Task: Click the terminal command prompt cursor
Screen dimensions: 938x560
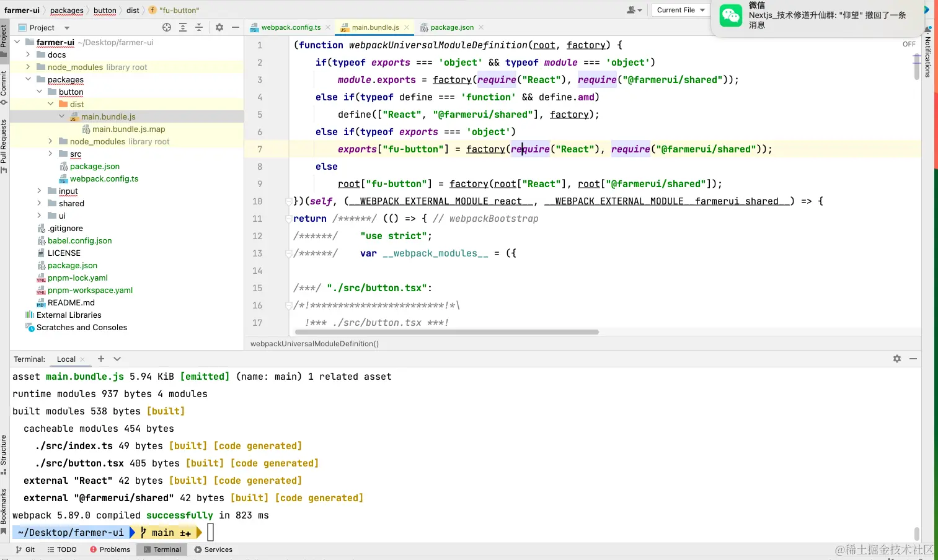Action: [210, 532]
